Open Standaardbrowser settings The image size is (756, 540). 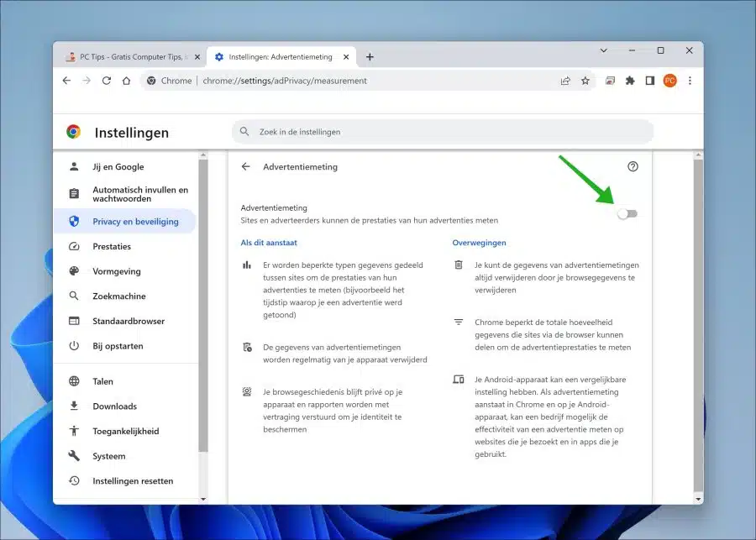[x=125, y=321]
